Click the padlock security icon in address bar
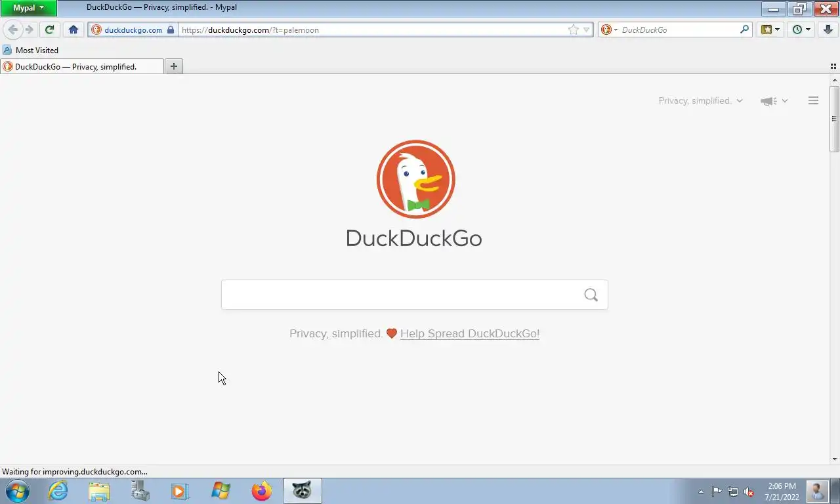The width and height of the screenshot is (840, 504). (x=171, y=30)
